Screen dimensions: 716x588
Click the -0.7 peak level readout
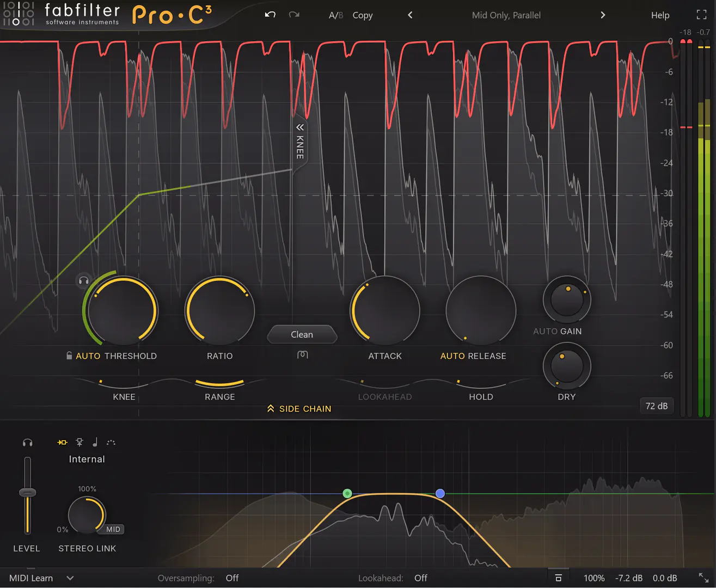pos(703,32)
